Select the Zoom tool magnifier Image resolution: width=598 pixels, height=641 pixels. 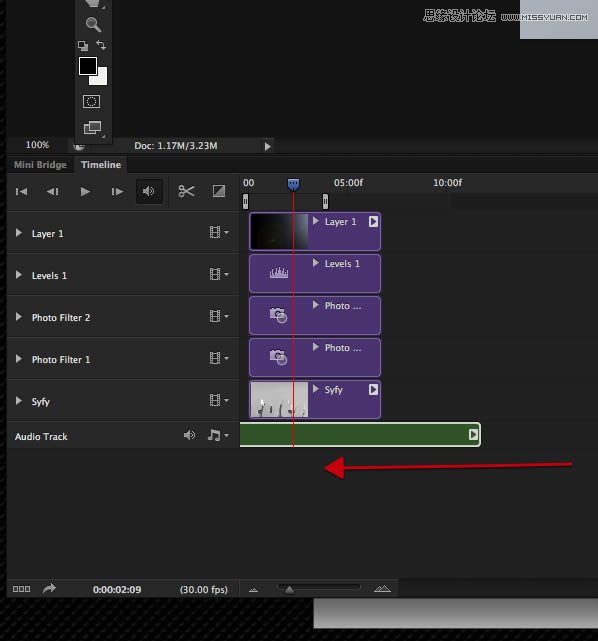tap(93, 25)
